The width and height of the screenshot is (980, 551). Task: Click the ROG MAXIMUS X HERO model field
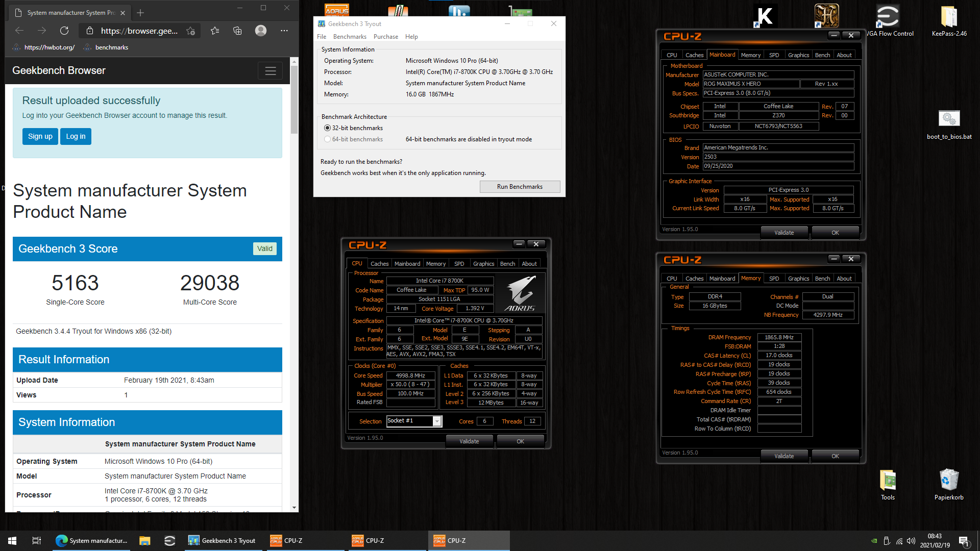point(750,84)
